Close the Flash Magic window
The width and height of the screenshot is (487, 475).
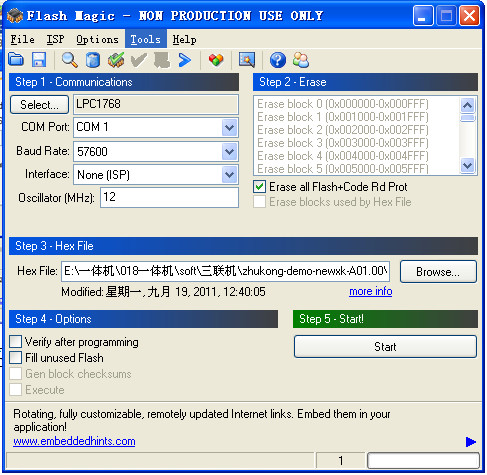click(x=469, y=16)
